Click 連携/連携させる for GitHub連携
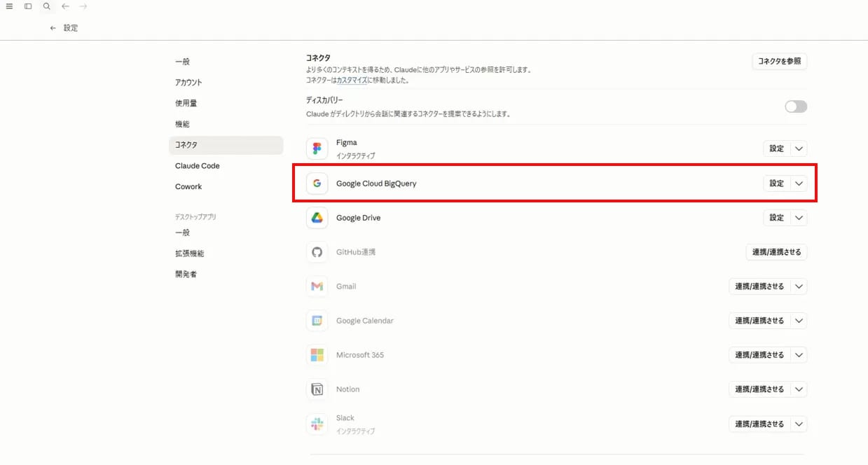 tap(777, 252)
